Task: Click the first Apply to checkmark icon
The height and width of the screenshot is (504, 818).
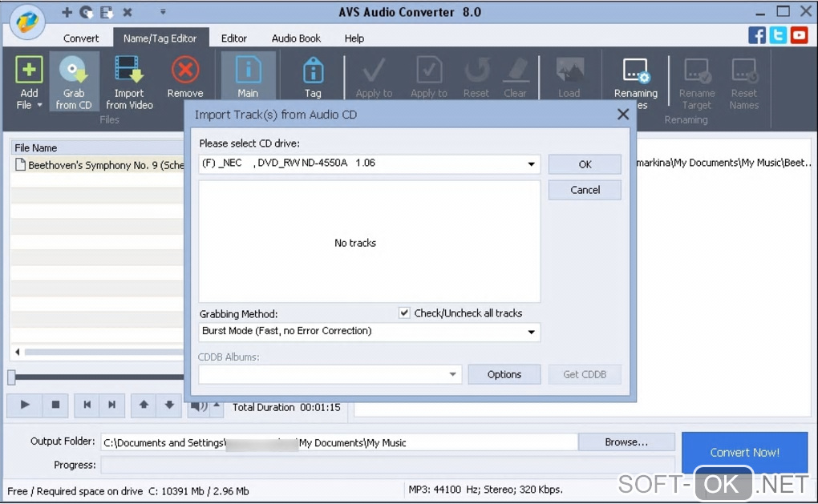Action: pos(374,71)
